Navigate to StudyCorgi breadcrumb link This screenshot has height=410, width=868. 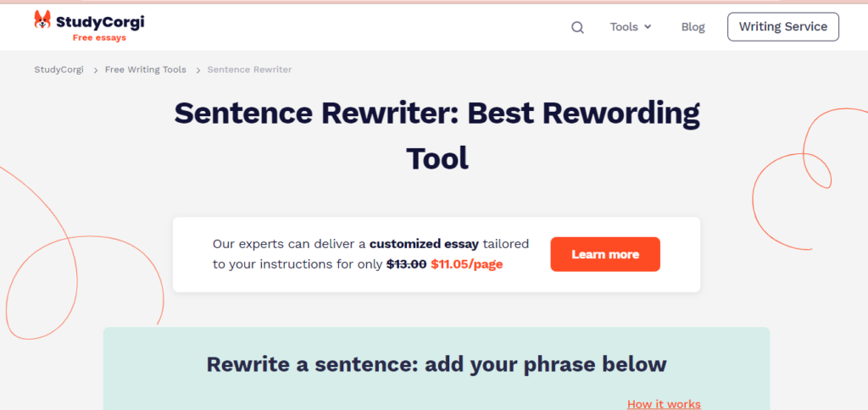58,69
